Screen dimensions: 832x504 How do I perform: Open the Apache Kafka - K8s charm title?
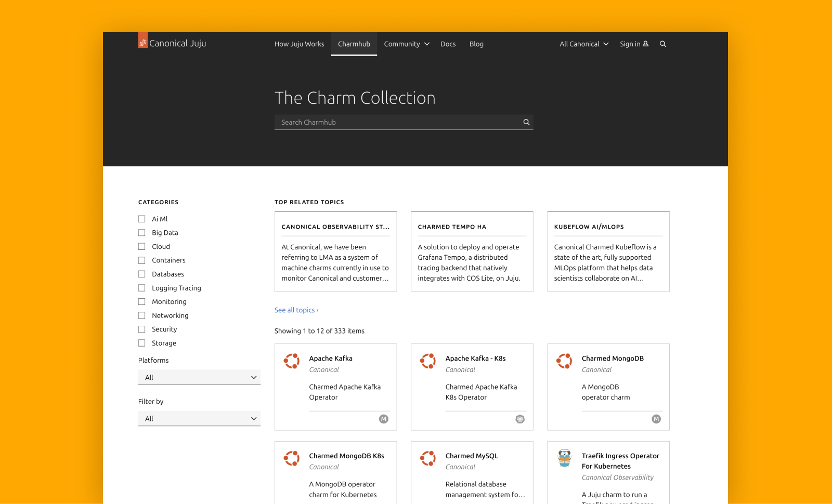pos(475,359)
